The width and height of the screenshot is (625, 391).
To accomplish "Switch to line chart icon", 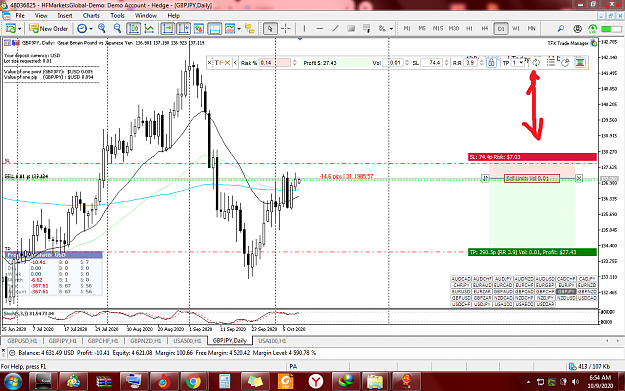I will [x=149, y=29].
